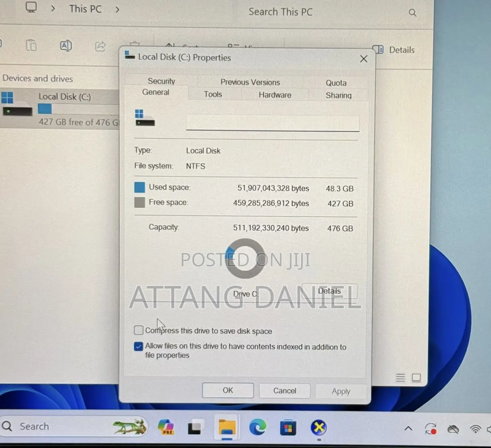Click 427 GB free of 476 GB text
The width and height of the screenshot is (491, 448).
pos(79,122)
